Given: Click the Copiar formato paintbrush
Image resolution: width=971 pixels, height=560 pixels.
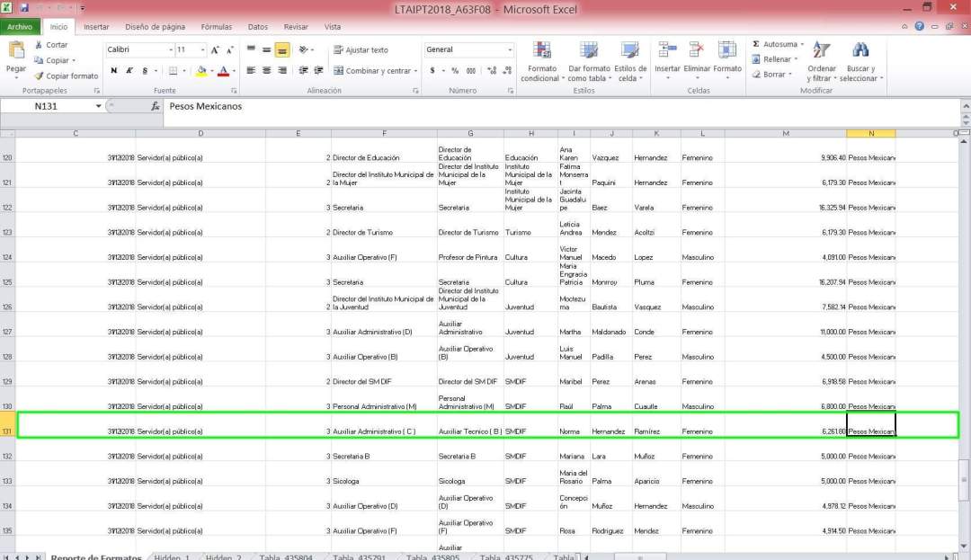Looking at the screenshot, I should (39, 76).
